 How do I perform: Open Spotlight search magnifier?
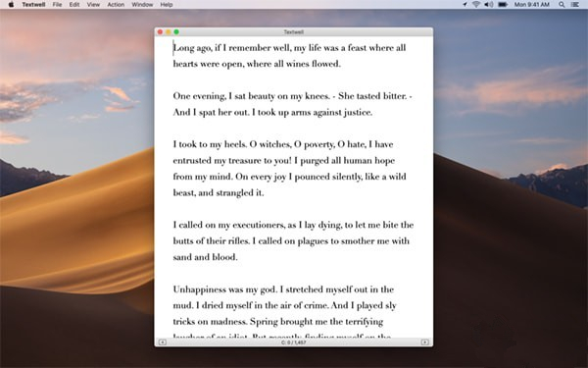[562, 5]
